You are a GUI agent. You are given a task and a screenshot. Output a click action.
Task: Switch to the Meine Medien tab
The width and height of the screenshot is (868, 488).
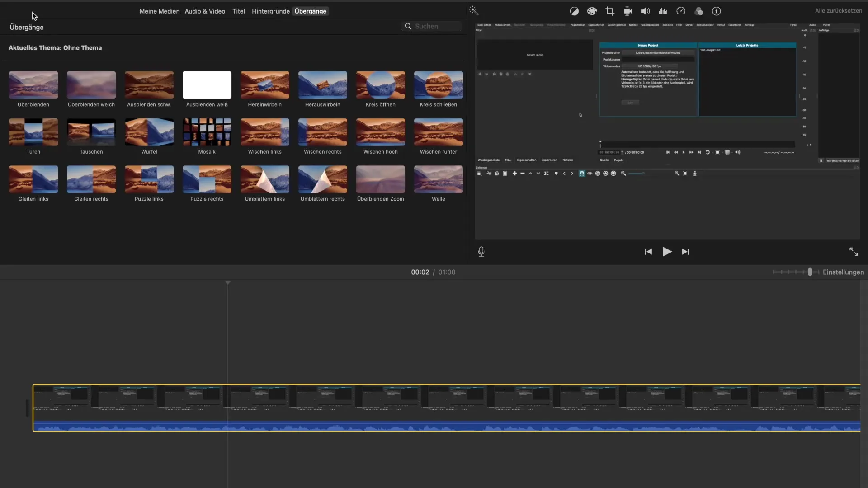(x=159, y=11)
